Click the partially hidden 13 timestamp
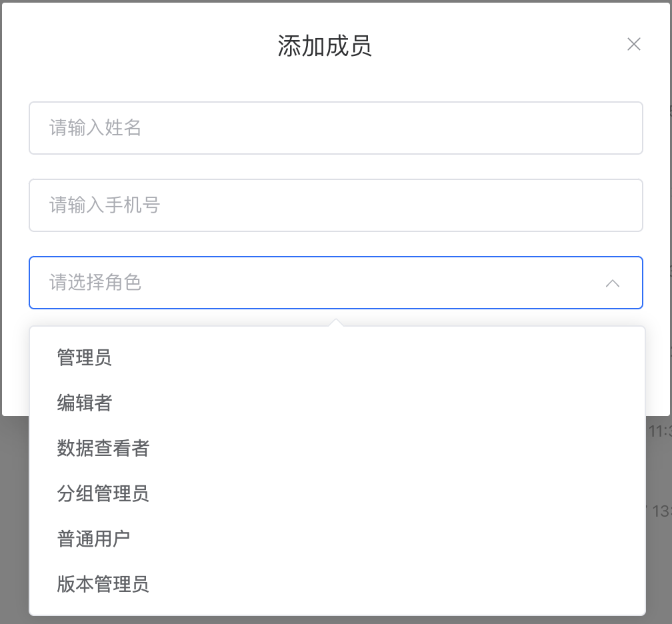The width and height of the screenshot is (672, 624). pos(661,511)
